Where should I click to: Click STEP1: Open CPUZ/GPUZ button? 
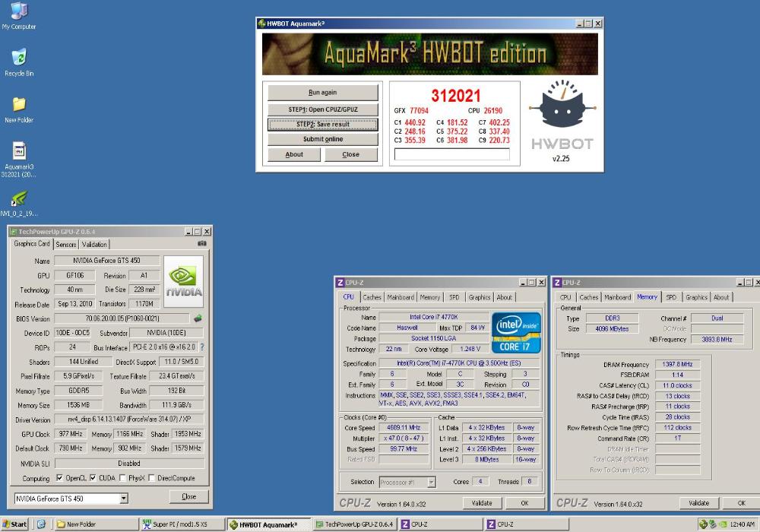(x=323, y=109)
